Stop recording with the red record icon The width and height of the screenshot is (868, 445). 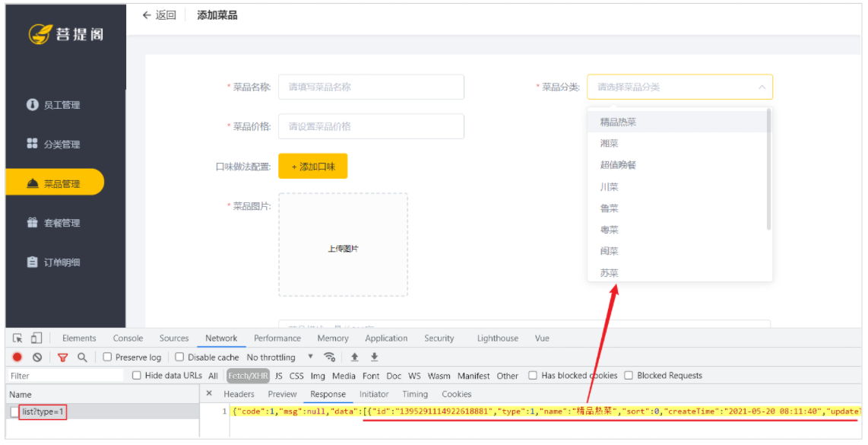pos(17,358)
